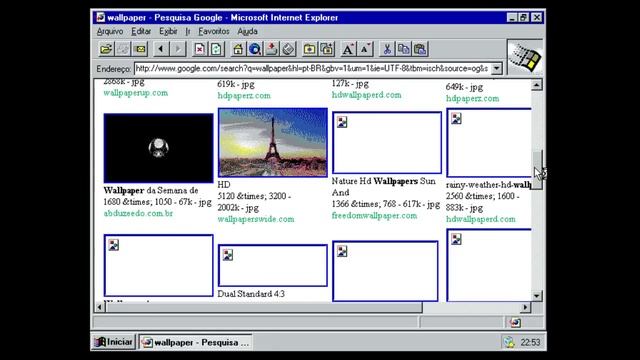
Task: Click the vertical scrollbar up arrow
Action: tap(537, 84)
